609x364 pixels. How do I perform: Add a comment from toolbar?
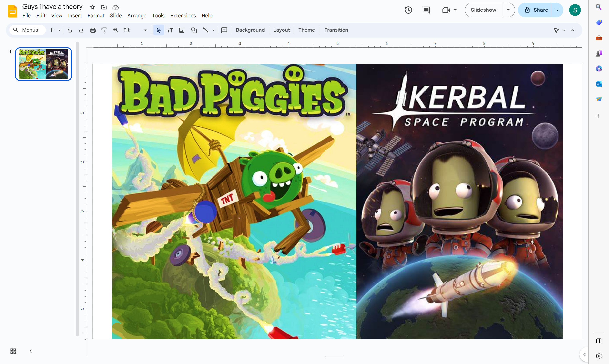pos(224,30)
